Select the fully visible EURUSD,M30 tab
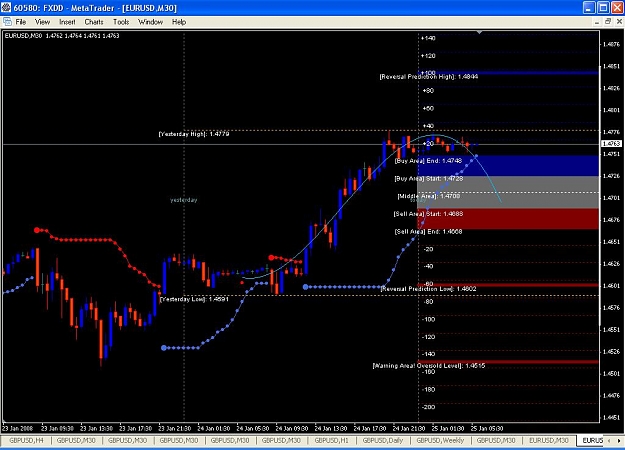 [x=548, y=440]
